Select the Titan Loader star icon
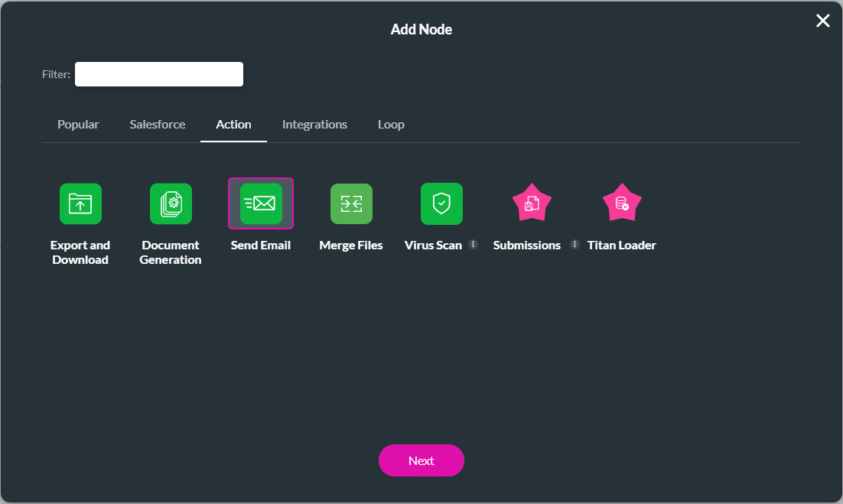Viewport: 843px width, 504px height. (622, 202)
